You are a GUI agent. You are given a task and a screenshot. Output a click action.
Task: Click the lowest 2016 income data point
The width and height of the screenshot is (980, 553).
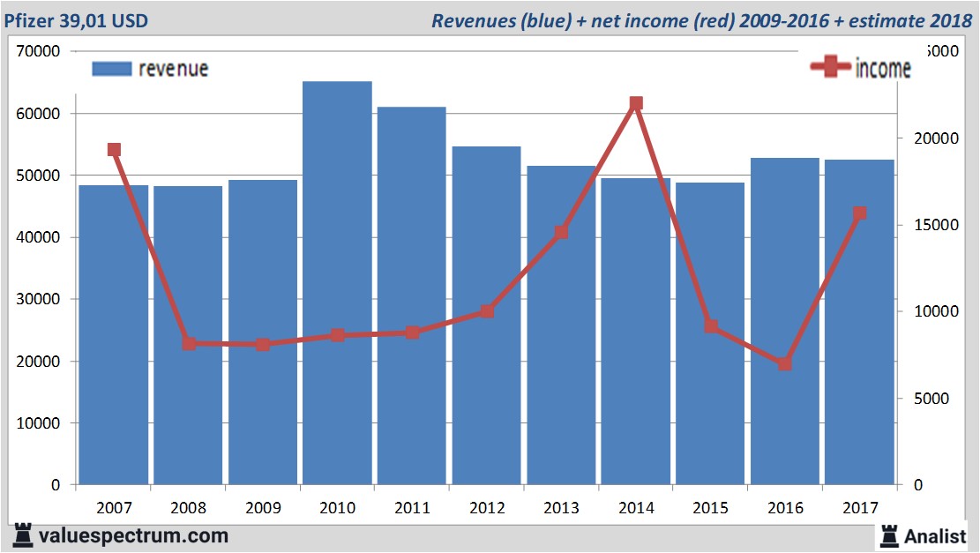coord(785,363)
